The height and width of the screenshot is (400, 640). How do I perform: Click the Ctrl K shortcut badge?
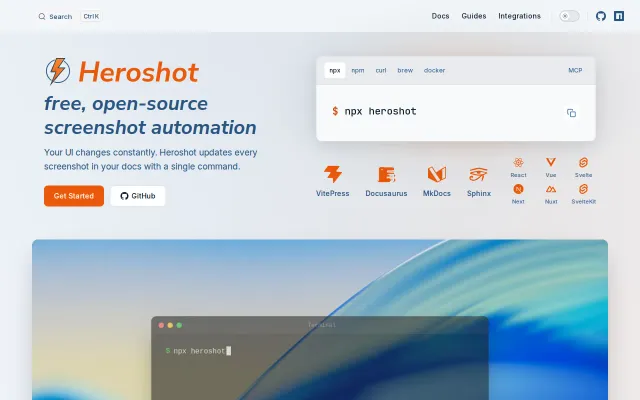pyautogui.click(x=91, y=16)
